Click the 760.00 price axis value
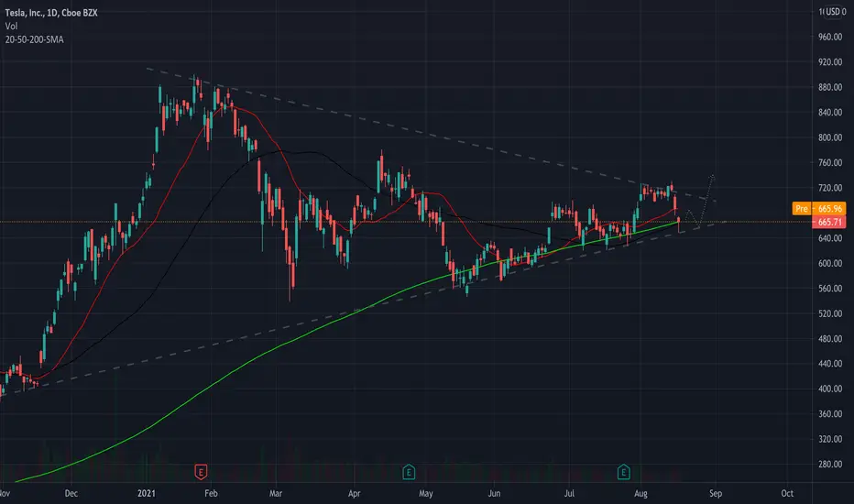854x504 pixels. point(830,162)
